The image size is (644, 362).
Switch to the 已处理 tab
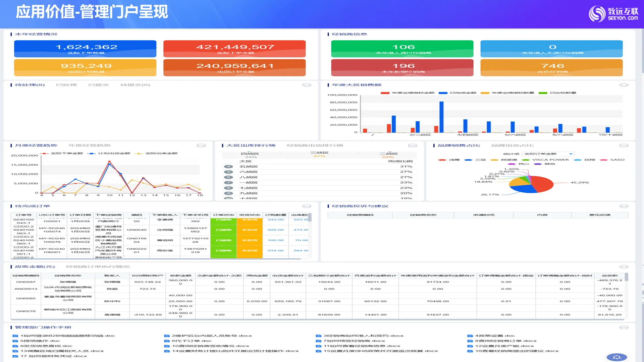click(x=66, y=85)
